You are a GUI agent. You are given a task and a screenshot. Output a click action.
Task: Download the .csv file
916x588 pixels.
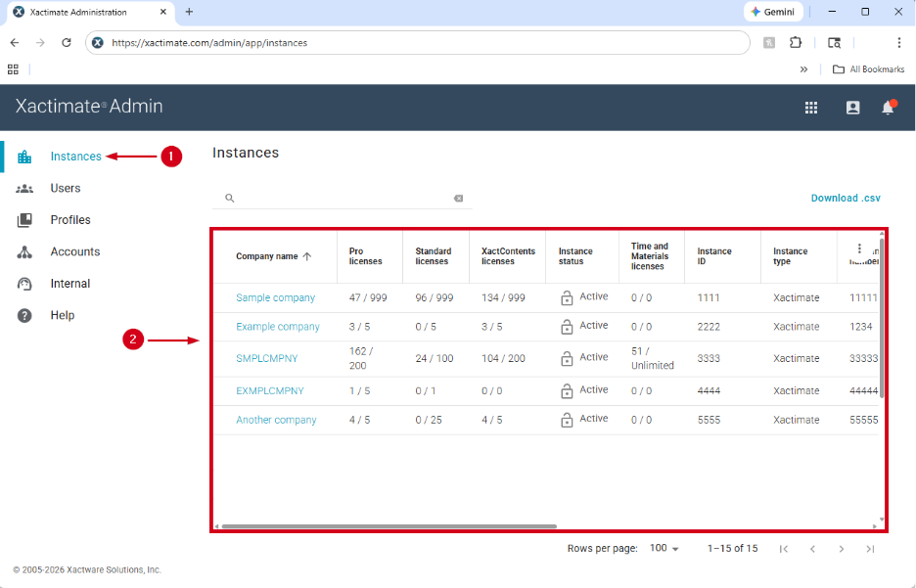846,198
